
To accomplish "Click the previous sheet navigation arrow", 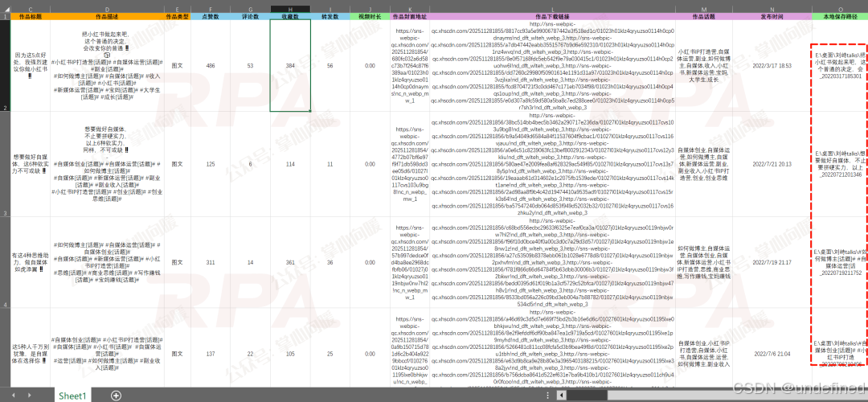I will 14,396.
